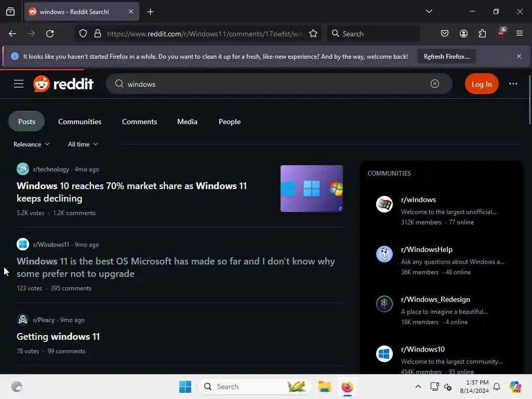Clear the Reddit search box text
532x399 pixels.
(435, 84)
